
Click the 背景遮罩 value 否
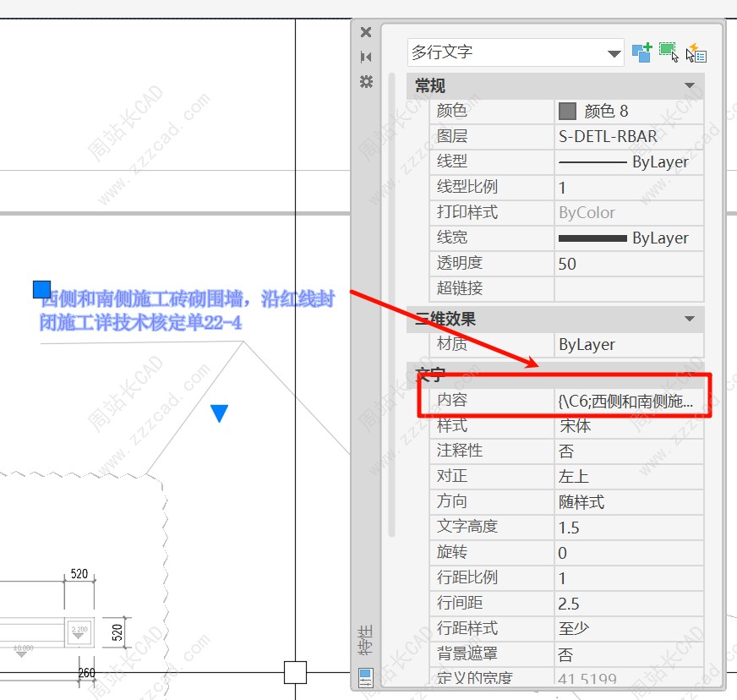[628, 654]
